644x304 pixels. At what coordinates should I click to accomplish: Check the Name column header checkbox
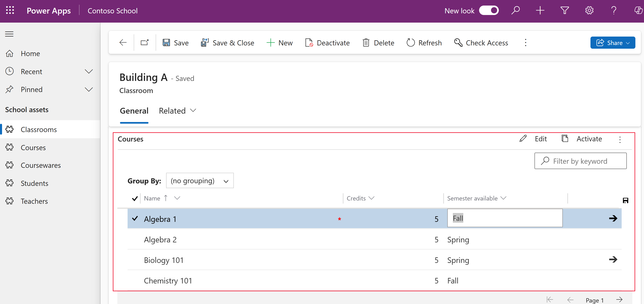(x=135, y=199)
